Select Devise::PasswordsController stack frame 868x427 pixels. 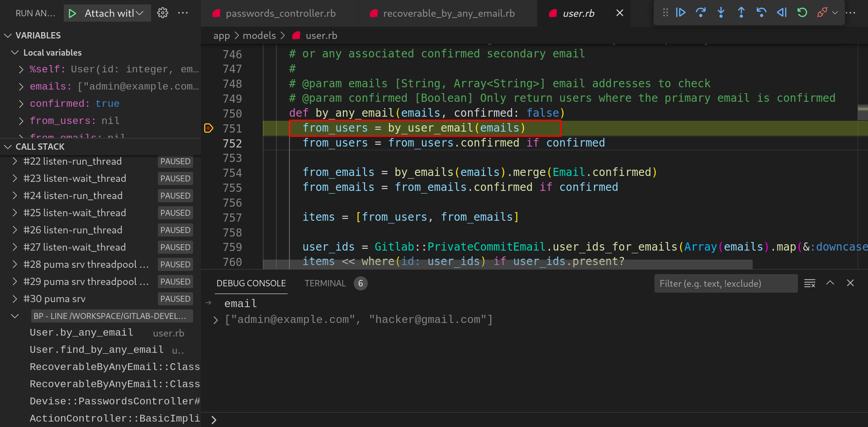tap(100, 402)
